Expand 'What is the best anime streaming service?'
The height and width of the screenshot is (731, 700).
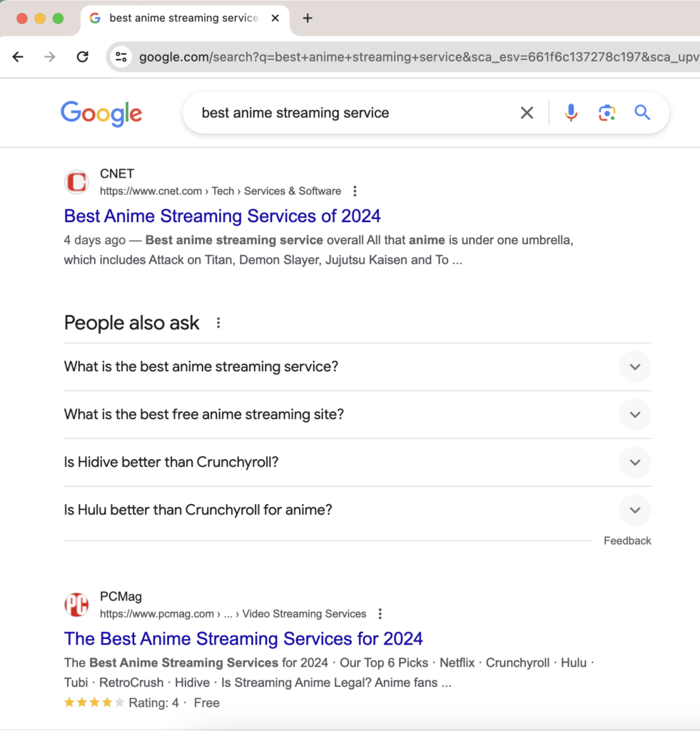click(635, 367)
